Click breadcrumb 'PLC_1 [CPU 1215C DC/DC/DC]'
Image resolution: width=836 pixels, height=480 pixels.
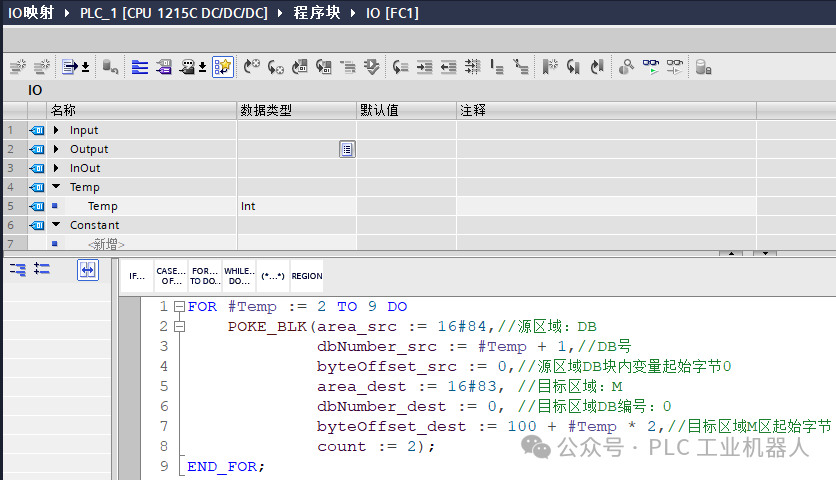click(174, 12)
